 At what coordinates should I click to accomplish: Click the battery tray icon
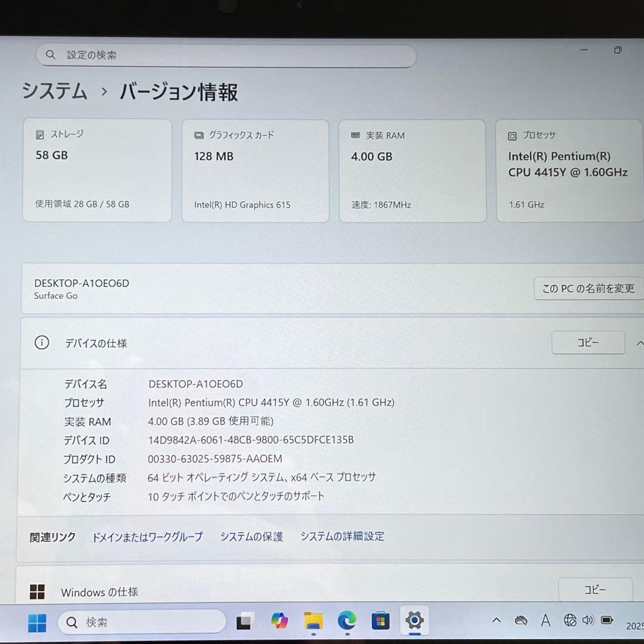[607, 620]
